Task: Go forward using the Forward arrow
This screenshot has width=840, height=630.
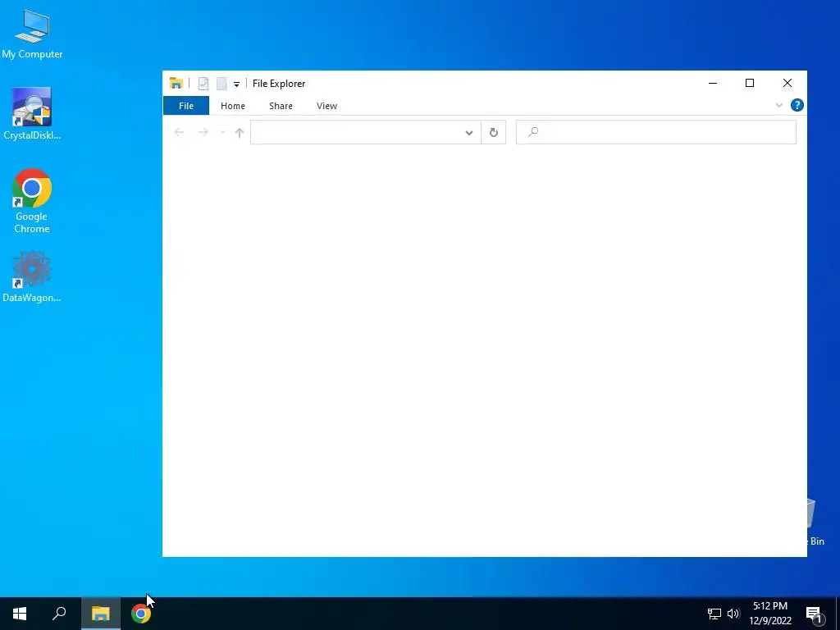Action: pyautogui.click(x=203, y=132)
